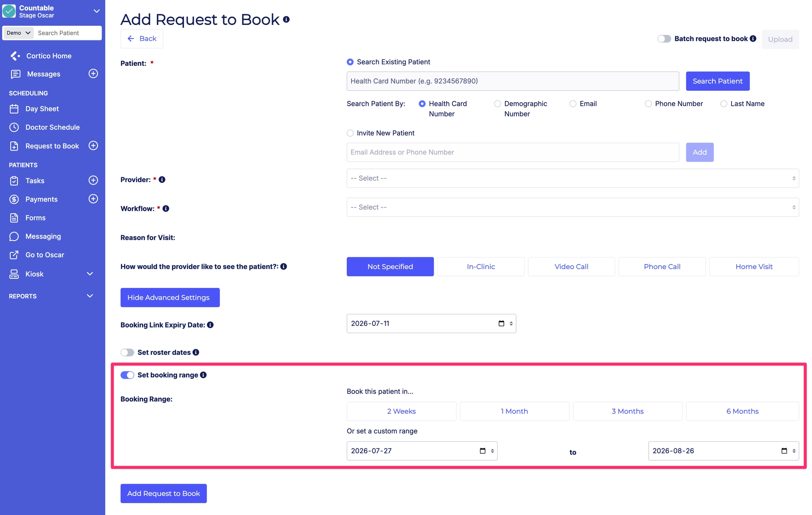Image resolution: width=812 pixels, height=515 pixels.
Task: Open Messaging from sidebar
Action: (x=43, y=236)
